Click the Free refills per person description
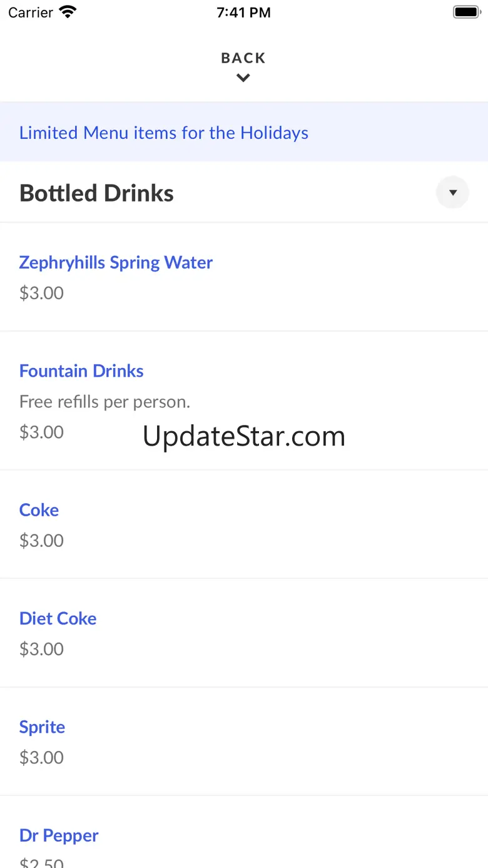488x868 pixels. [104, 402]
